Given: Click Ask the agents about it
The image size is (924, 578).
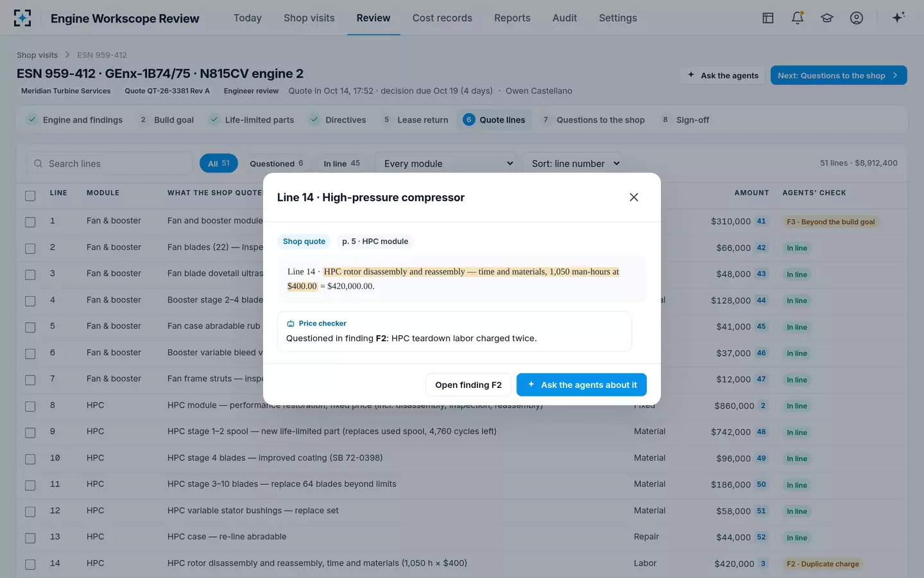Looking at the screenshot, I should 581,385.
